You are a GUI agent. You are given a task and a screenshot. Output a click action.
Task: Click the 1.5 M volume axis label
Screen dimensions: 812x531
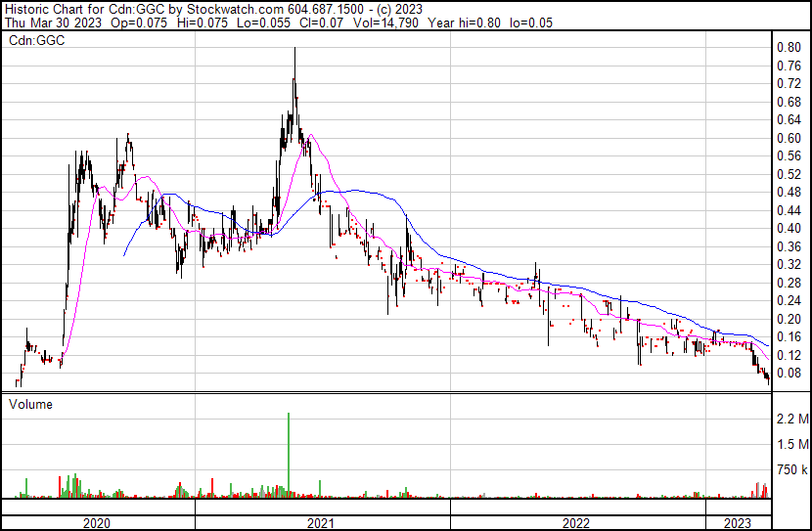point(791,445)
